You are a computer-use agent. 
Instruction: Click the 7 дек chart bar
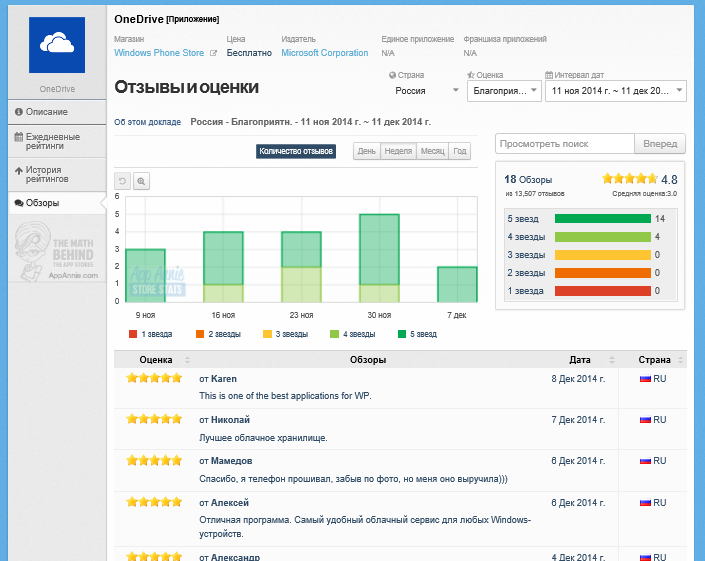pyautogui.click(x=457, y=285)
